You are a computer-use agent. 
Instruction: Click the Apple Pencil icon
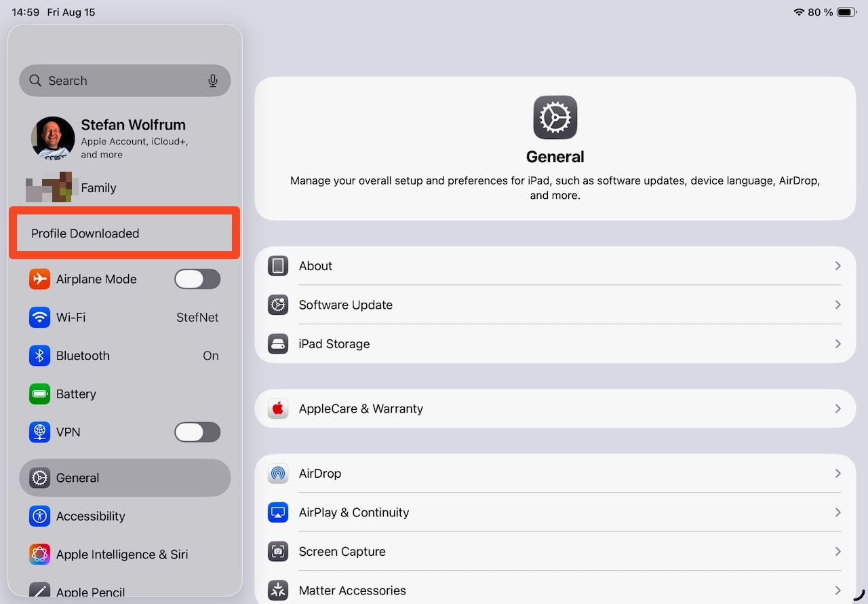click(39, 590)
